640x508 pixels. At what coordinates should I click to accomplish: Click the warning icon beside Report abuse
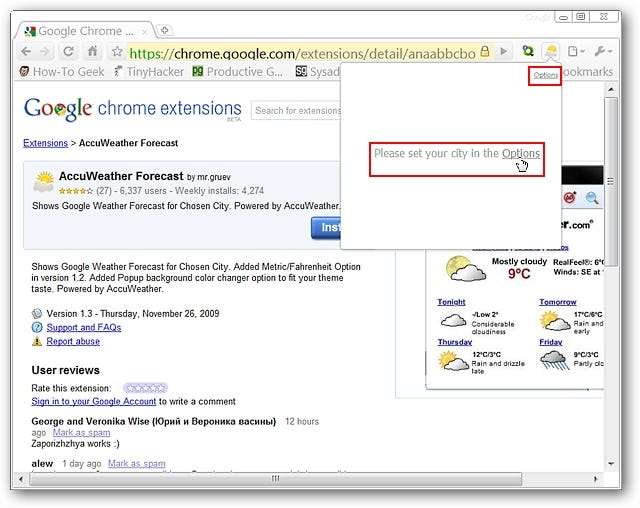(37, 342)
